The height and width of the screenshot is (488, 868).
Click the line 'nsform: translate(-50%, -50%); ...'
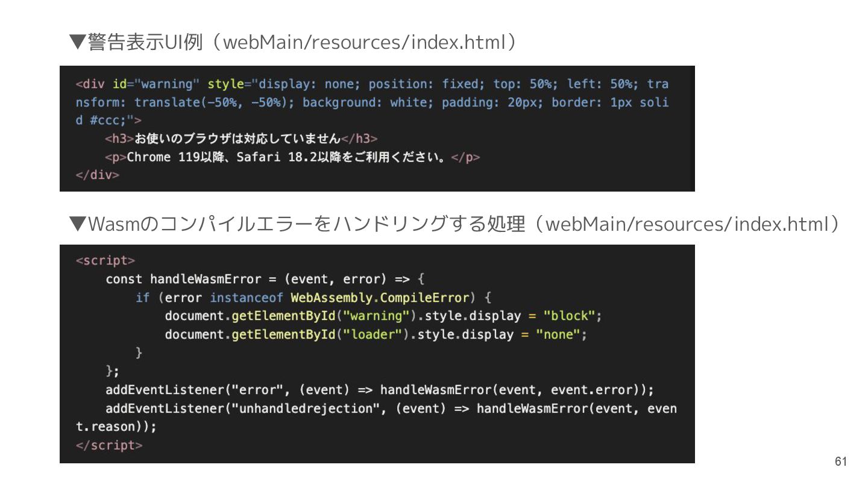tap(372, 102)
